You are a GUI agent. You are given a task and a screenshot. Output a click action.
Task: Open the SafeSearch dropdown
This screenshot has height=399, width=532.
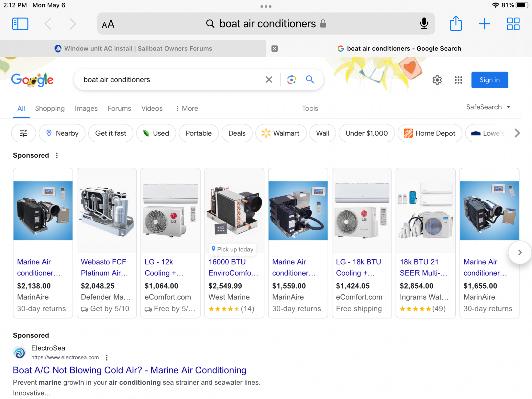point(488,107)
